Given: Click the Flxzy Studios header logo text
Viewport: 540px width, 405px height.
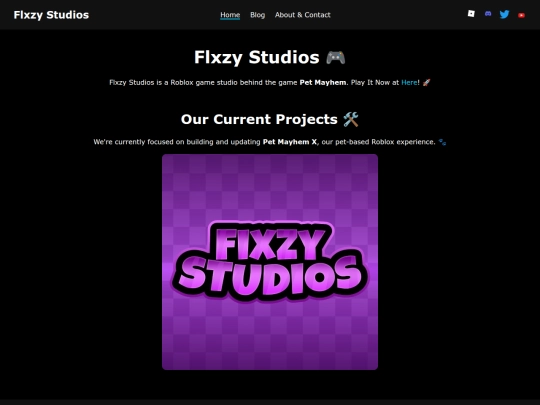Looking at the screenshot, I should click(x=51, y=15).
